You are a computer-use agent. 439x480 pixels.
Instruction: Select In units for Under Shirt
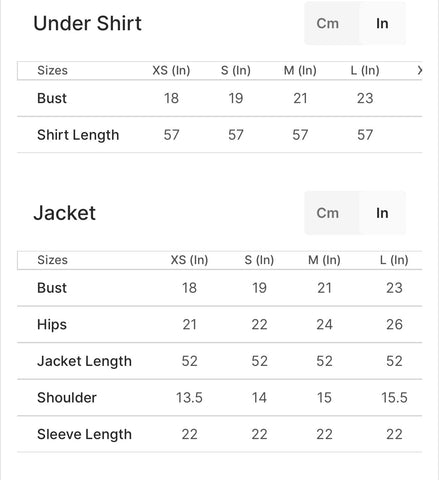tap(382, 24)
